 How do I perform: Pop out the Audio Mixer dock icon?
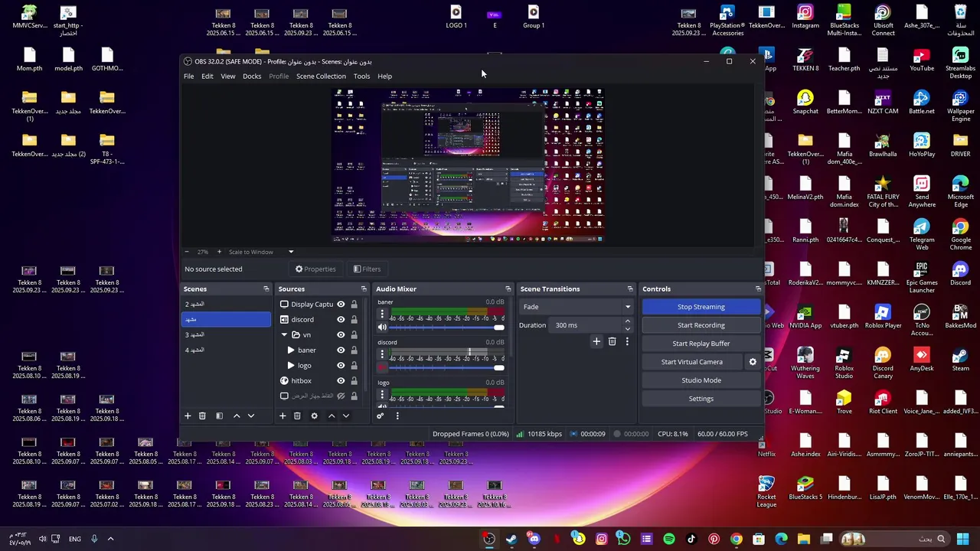pos(508,289)
